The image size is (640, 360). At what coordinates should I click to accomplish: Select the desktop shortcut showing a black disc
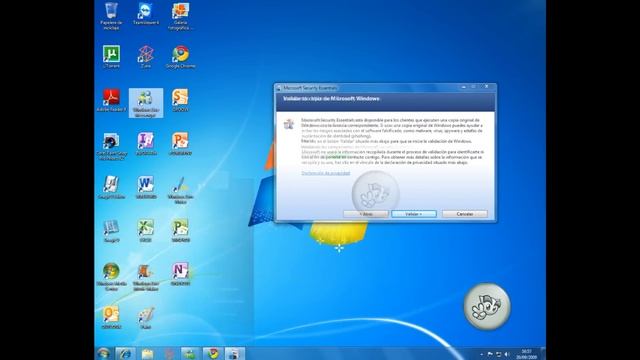coord(111,146)
